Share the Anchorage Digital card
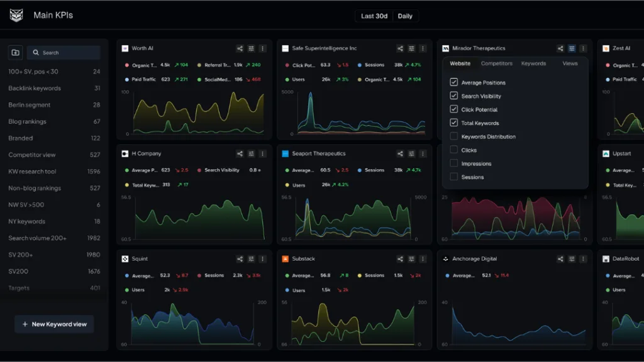Viewport: 644px width, 362px height. pos(560,259)
